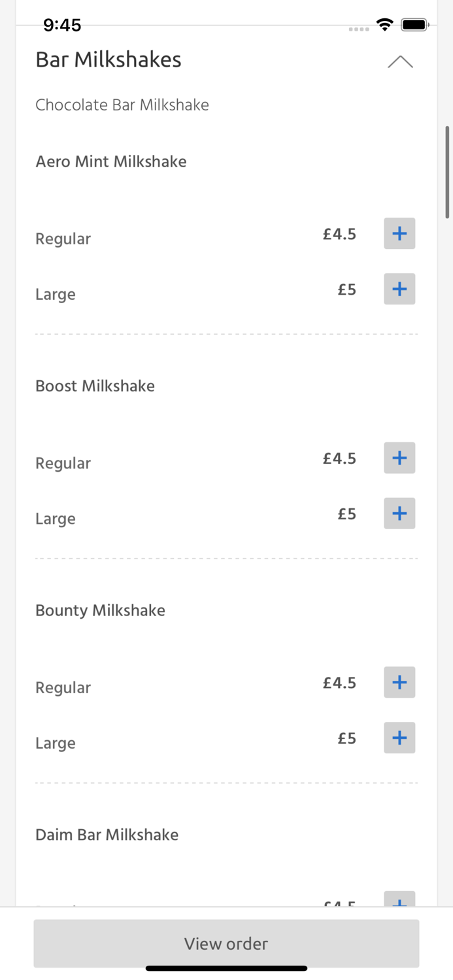The image size is (453, 980).
Task: Add Regular Aero Mint Milkshake to order
Action: tap(399, 234)
